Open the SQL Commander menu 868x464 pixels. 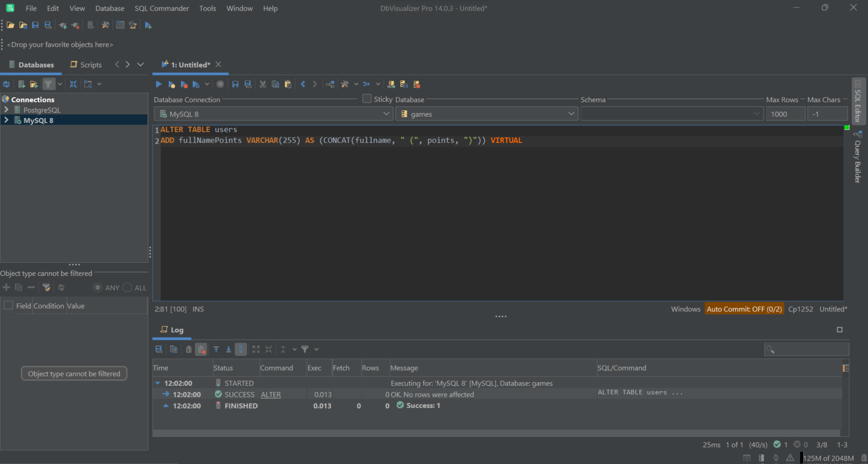tap(162, 8)
